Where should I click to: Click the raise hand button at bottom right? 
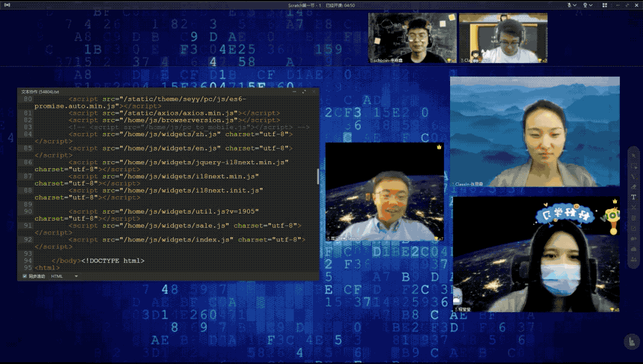point(632,341)
